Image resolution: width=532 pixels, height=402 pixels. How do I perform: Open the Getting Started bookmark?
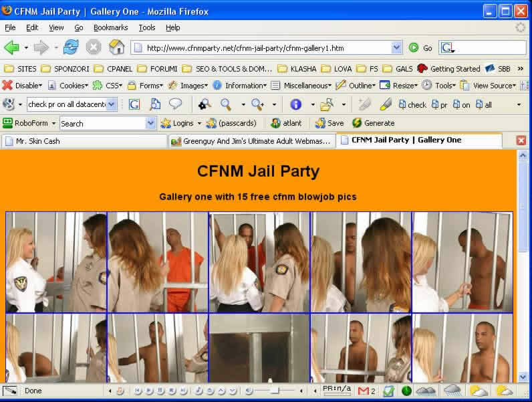point(448,68)
